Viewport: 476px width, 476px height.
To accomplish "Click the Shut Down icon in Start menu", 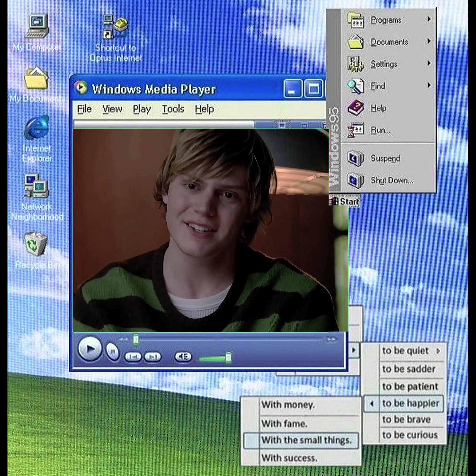I will [x=356, y=180].
